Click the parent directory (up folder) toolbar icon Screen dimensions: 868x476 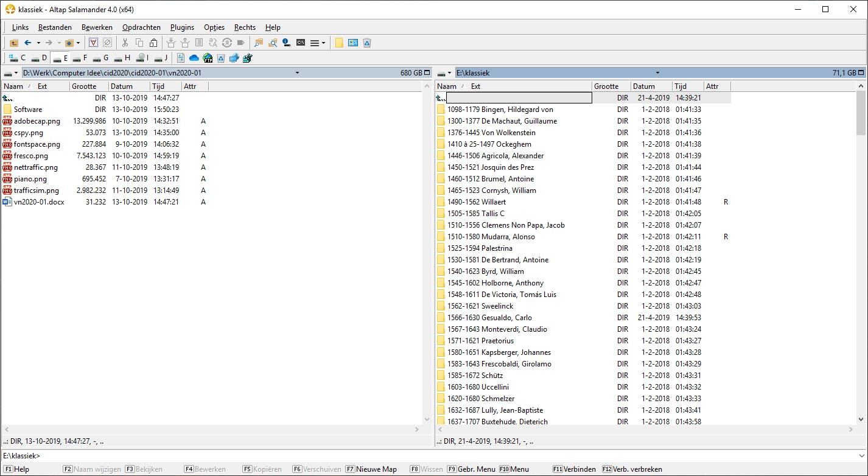pyautogui.click(x=13, y=43)
